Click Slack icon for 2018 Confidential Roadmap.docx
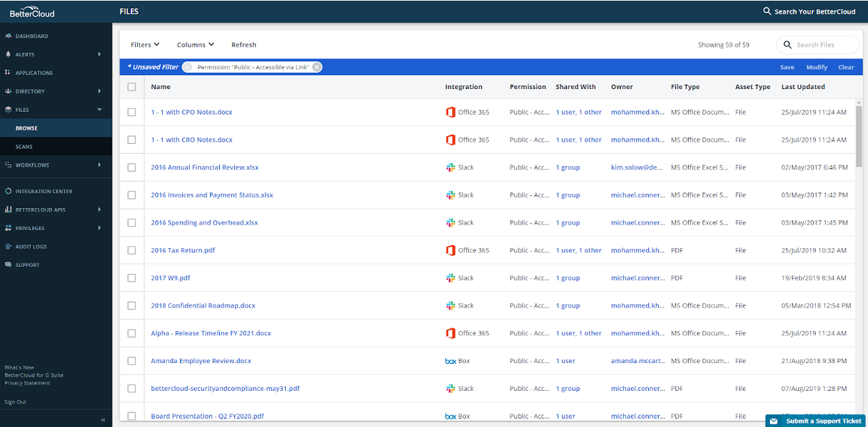Viewport: 868px width, 427px height. tap(450, 305)
